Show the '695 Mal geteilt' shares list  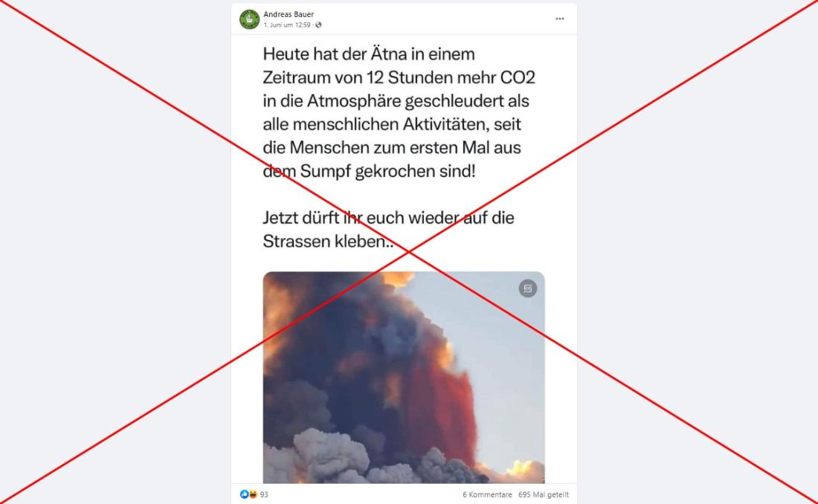point(544,494)
